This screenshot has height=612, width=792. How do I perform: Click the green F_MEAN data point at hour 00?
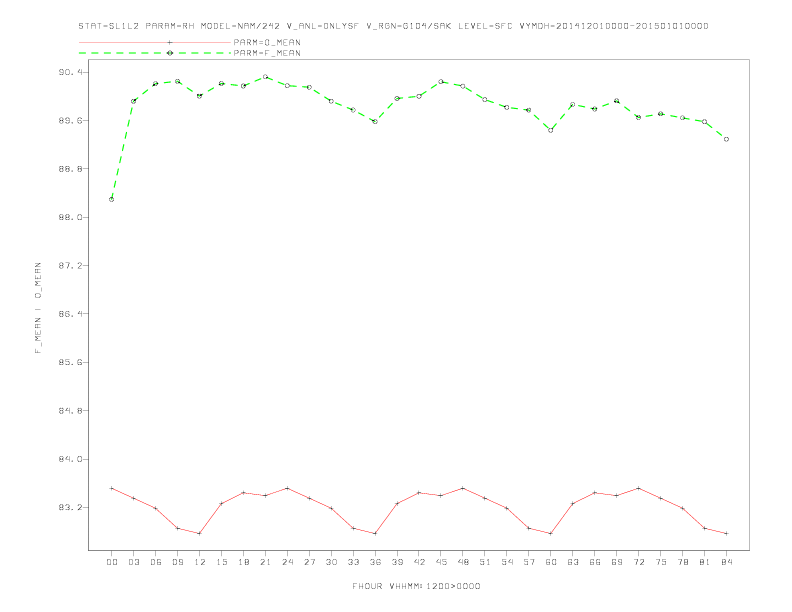pyautogui.click(x=112, y=199)
